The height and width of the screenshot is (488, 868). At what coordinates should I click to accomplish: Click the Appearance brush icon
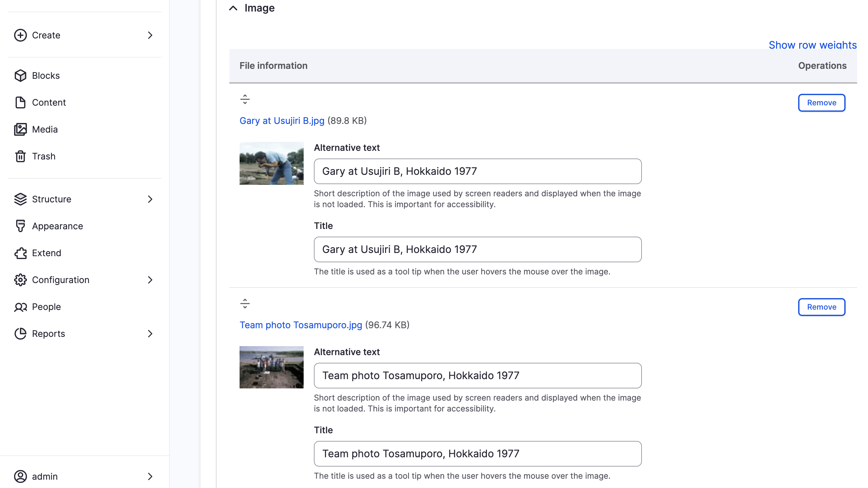tap(20, 226)
